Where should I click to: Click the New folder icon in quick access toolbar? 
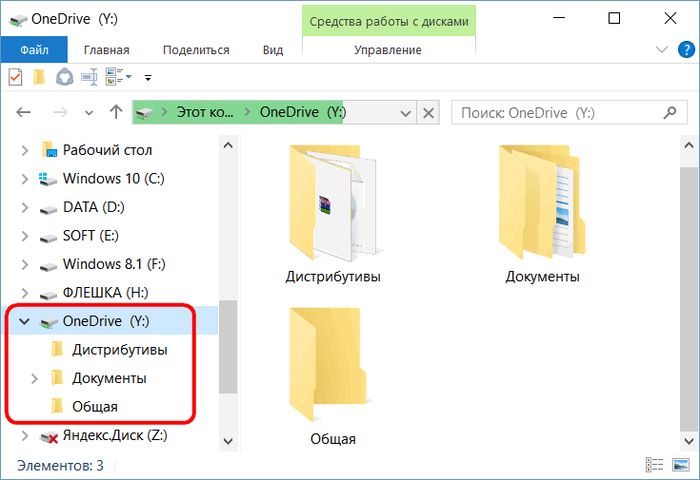click(39, 77)
